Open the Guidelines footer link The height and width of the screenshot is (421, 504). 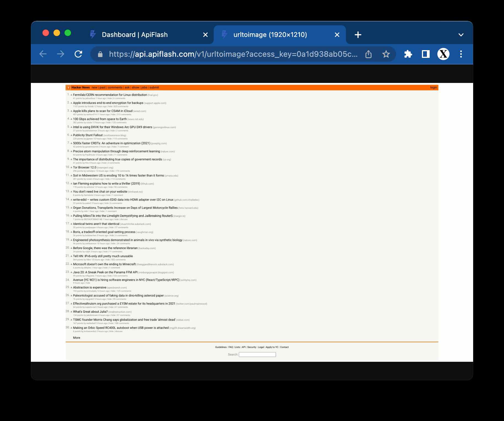click(x=221, y=347)
